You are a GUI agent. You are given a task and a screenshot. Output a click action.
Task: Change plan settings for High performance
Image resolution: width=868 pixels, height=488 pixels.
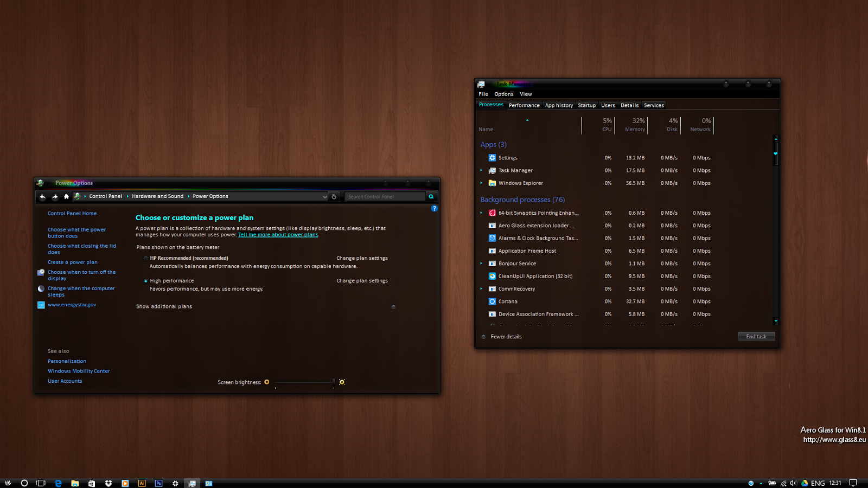coord(362,281)
